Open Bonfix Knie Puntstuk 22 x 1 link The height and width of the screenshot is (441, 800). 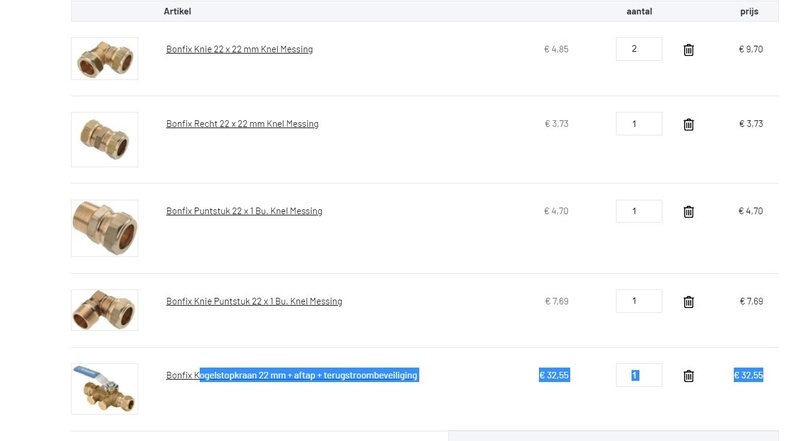coord(254,301)
